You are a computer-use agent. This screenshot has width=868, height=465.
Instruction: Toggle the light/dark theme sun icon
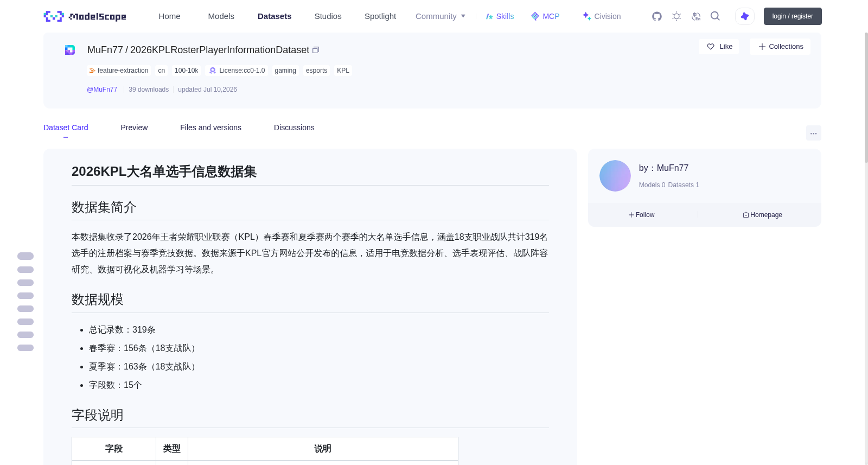pos(676,16)
